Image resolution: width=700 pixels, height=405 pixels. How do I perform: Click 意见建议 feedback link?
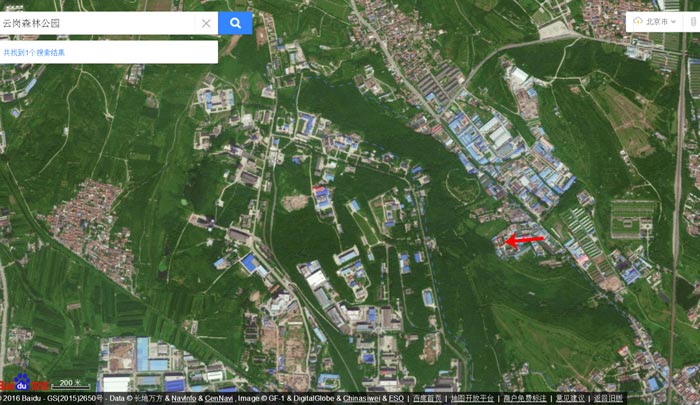click(x=572, y=398)
